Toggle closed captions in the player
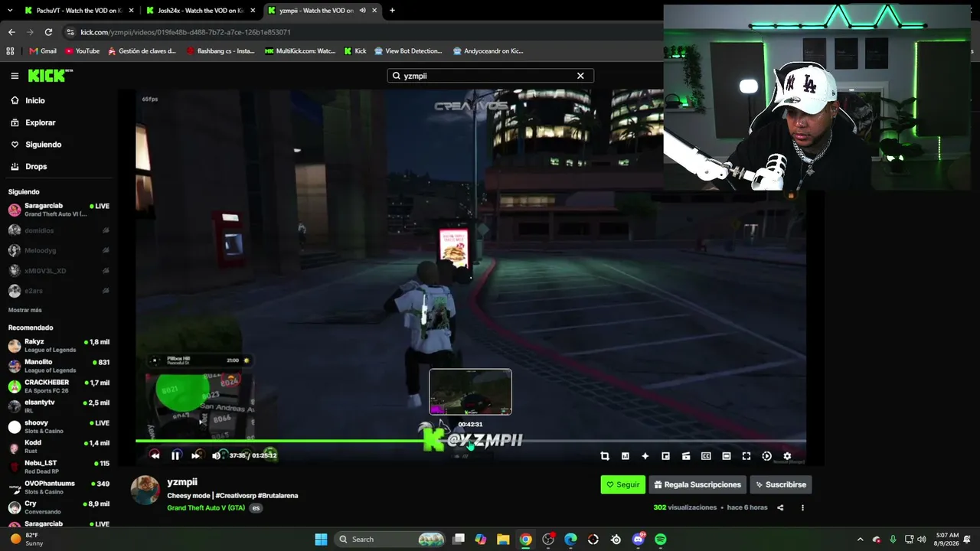 (x=706, y=456)
